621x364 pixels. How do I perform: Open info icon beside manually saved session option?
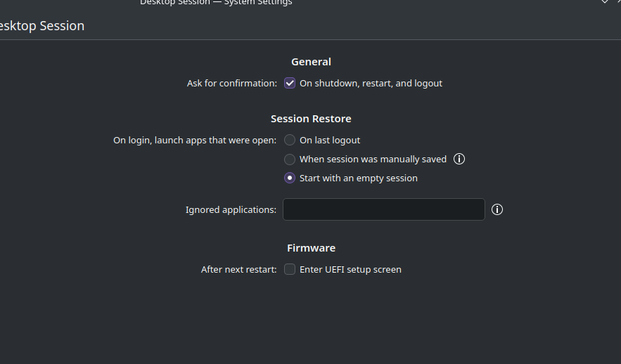click(459, 159)
